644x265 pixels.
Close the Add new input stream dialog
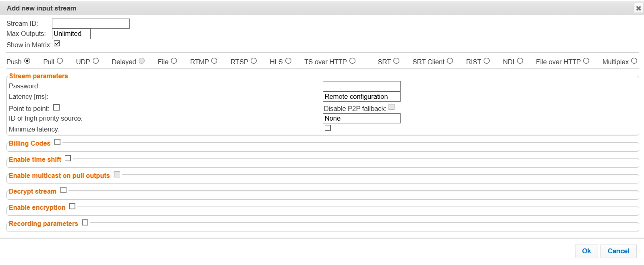click(638, 8)
